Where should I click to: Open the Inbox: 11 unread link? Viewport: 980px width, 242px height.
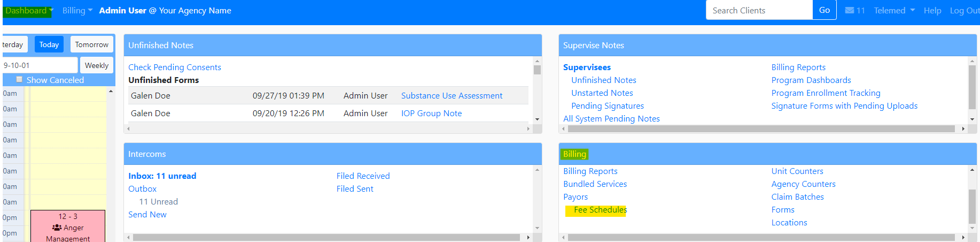click(162, 176)
